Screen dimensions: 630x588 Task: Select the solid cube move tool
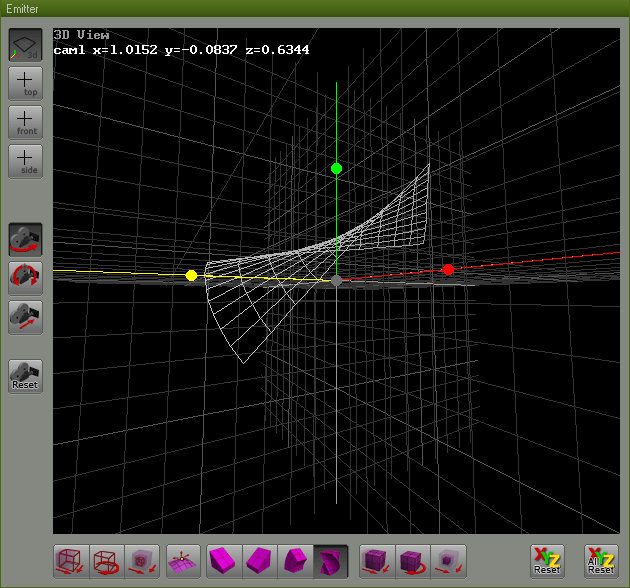[377, 561]
